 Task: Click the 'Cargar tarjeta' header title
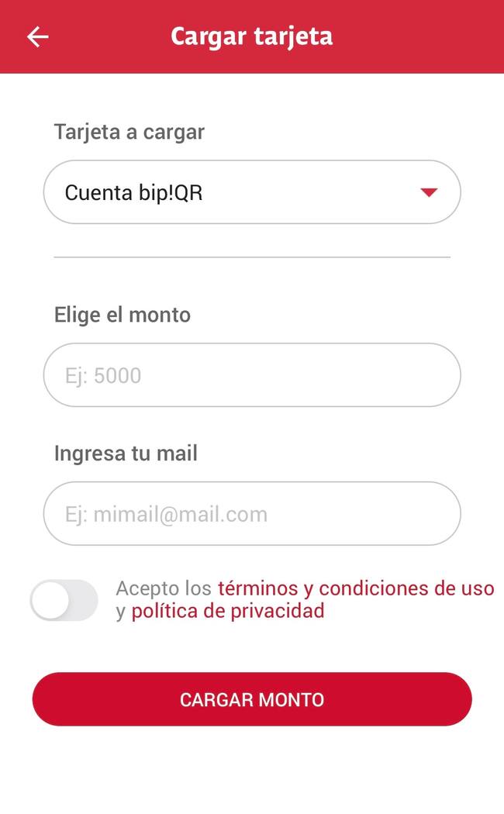click(251, 36)
